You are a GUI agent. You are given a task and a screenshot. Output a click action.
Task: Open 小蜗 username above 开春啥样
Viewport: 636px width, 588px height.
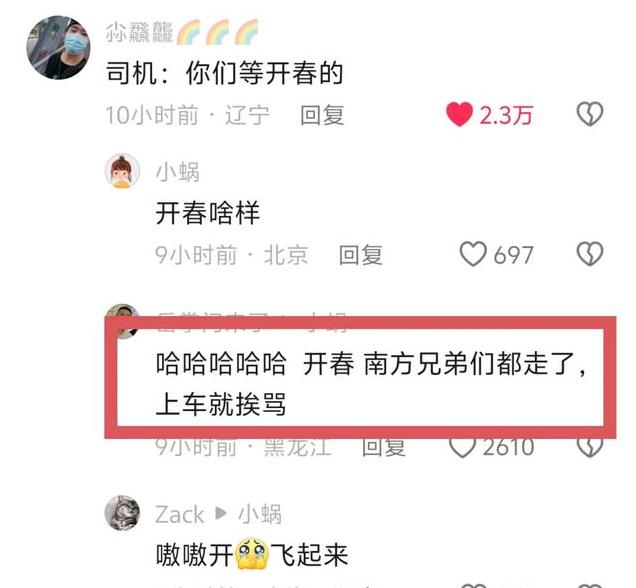[x=177, y=172]
